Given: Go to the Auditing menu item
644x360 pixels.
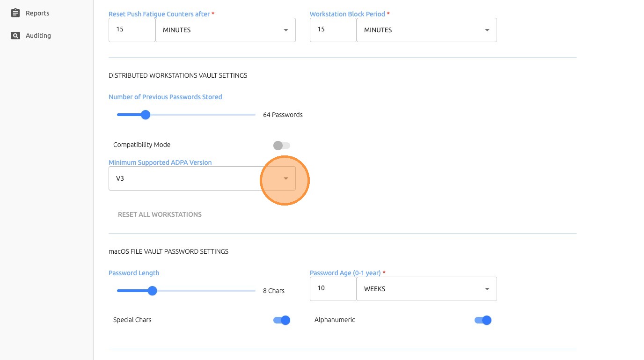Looking at the screenshot, I should pos(38,36).
